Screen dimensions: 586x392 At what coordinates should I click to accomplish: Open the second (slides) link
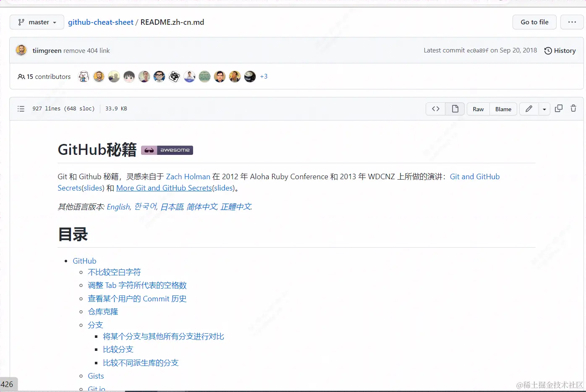[x=223, y=188]
